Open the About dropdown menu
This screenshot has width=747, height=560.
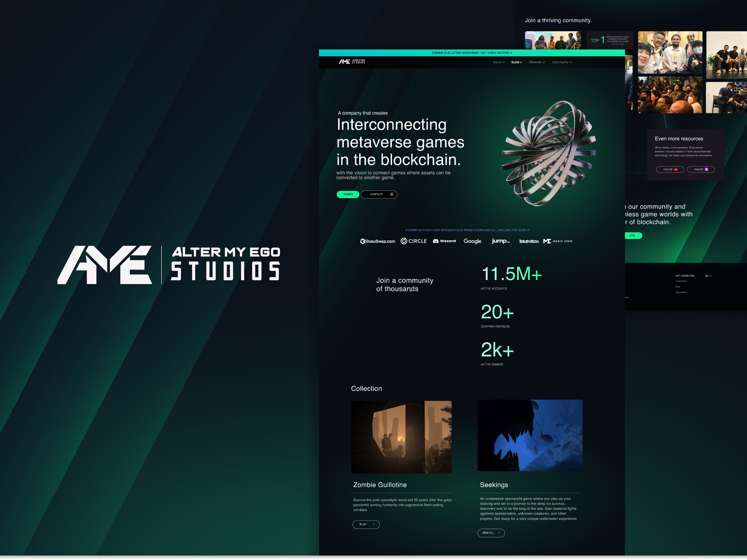click(499, 62)
